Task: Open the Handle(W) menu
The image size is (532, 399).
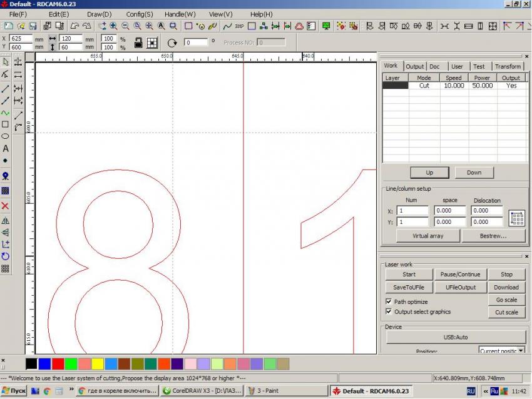Action: click(180, 14)
